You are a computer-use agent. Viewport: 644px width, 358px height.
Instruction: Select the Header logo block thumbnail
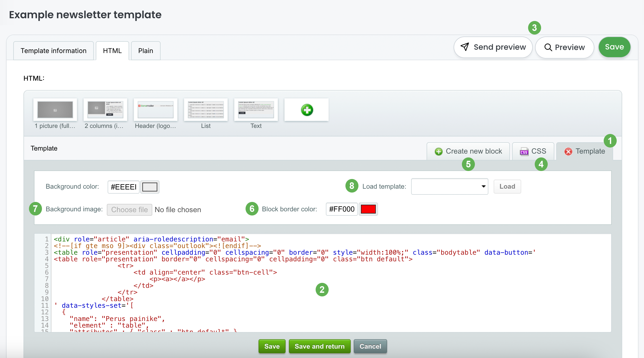click(x=156, y=110)
